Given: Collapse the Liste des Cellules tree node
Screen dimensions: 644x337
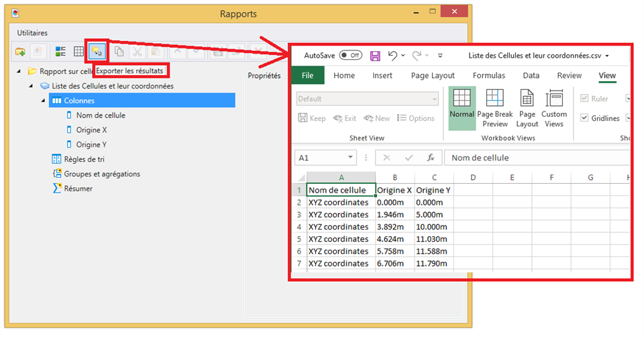Looking at the screenshot, I should pyautogui.click(x=32, y=87).
